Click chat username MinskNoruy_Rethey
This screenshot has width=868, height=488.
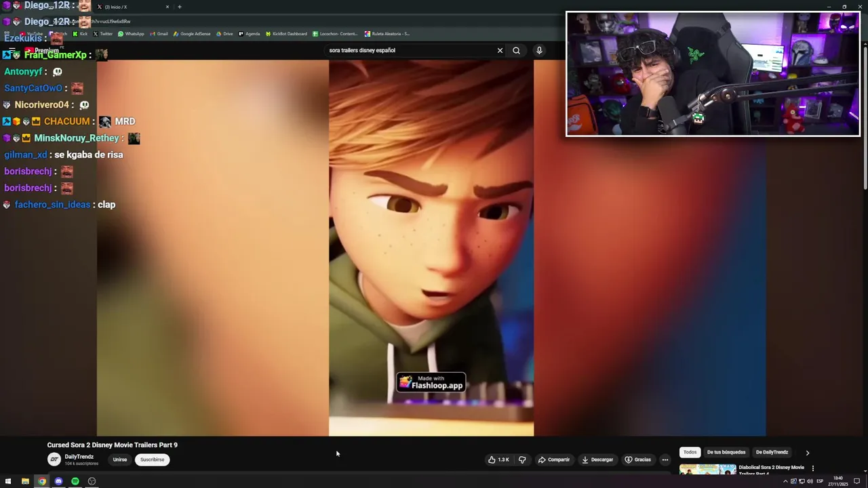77,138
